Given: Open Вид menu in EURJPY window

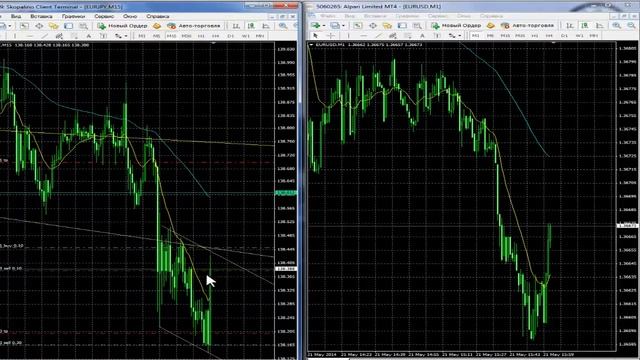Looking at the screenshot, I should (x=16, y=16).
